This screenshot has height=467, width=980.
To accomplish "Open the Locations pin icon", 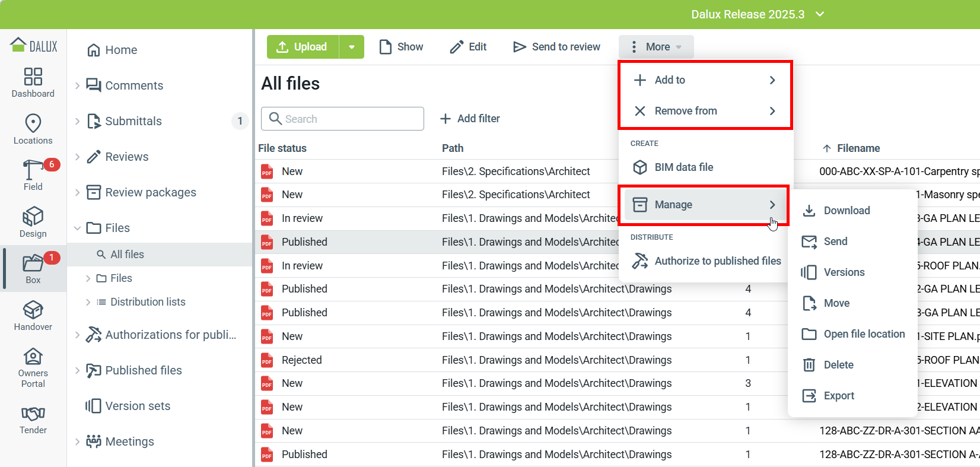I will pos(33,123).
